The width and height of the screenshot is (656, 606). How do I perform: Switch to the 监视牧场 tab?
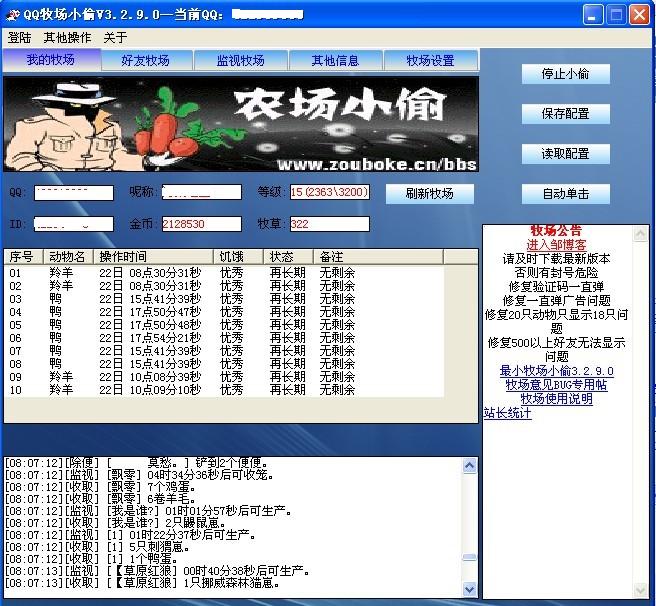coord(241,61)
